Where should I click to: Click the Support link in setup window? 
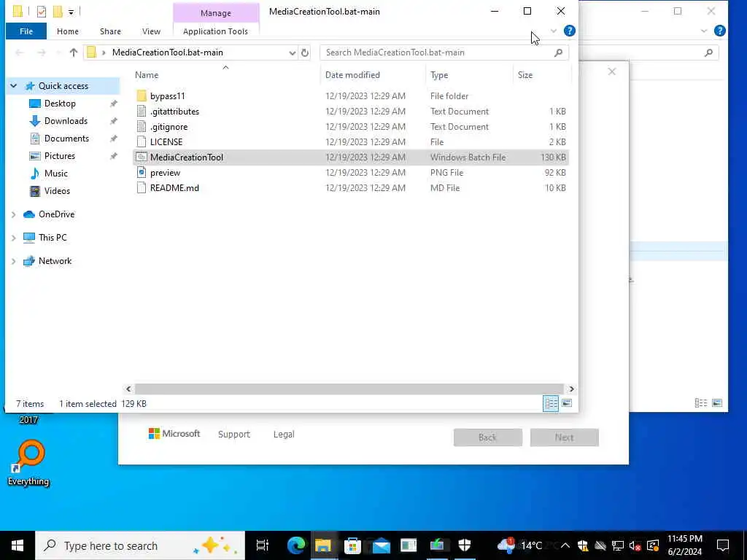tap(234, 435)
